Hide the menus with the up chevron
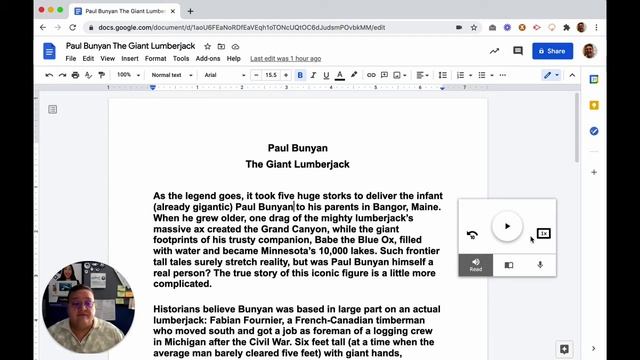This screenshot has width=640, height=360. coord(572,75)
